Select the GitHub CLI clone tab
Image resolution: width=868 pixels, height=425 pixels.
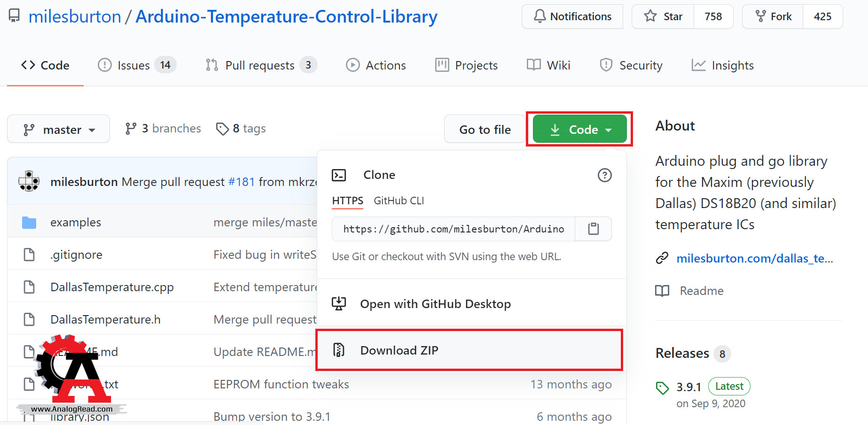pyautogui.click(x=399, y=201)
